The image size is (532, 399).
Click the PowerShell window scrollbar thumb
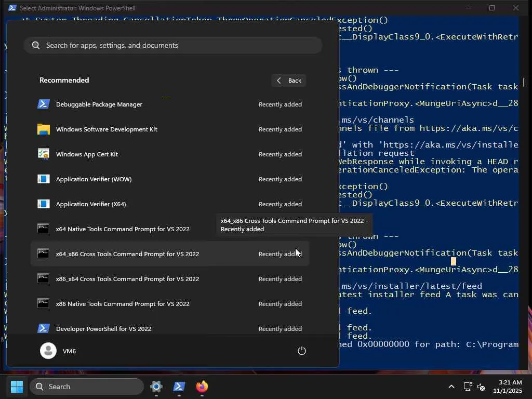click(x=524, y=82)
